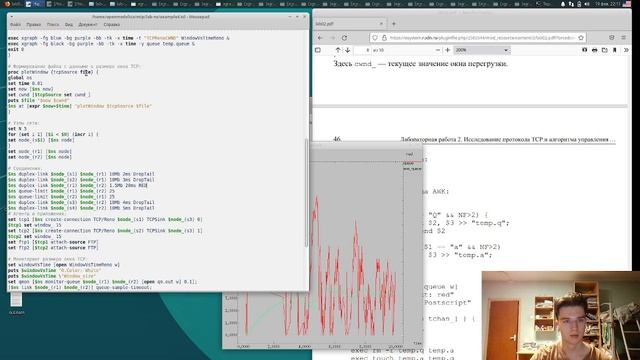Click the clock showing 22:11
The image size is (640, 360).
point(608,4)
